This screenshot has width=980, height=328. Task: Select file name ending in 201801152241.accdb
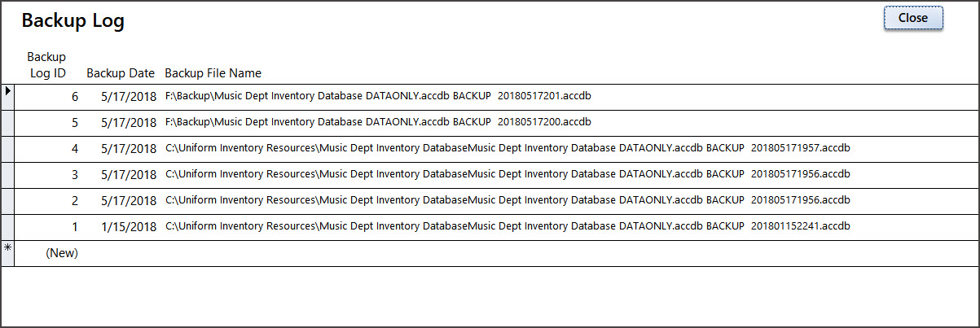(x=508, y=226)
